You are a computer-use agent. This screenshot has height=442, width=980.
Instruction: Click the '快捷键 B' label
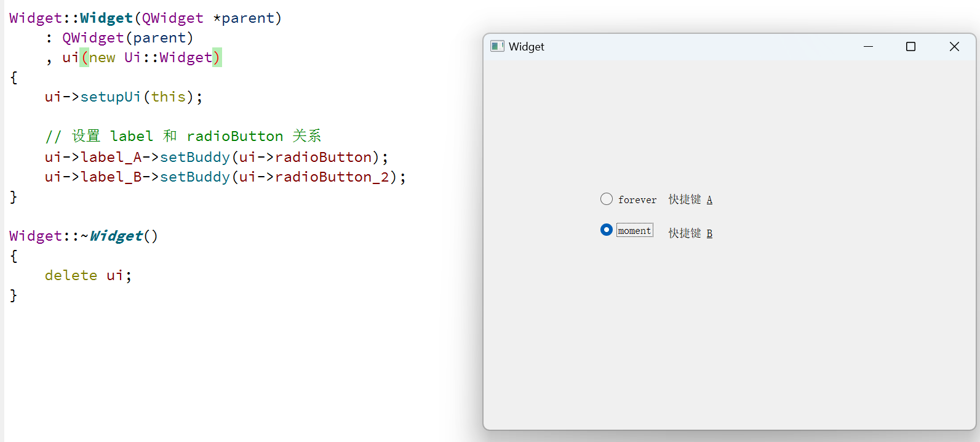pos(690,233)
